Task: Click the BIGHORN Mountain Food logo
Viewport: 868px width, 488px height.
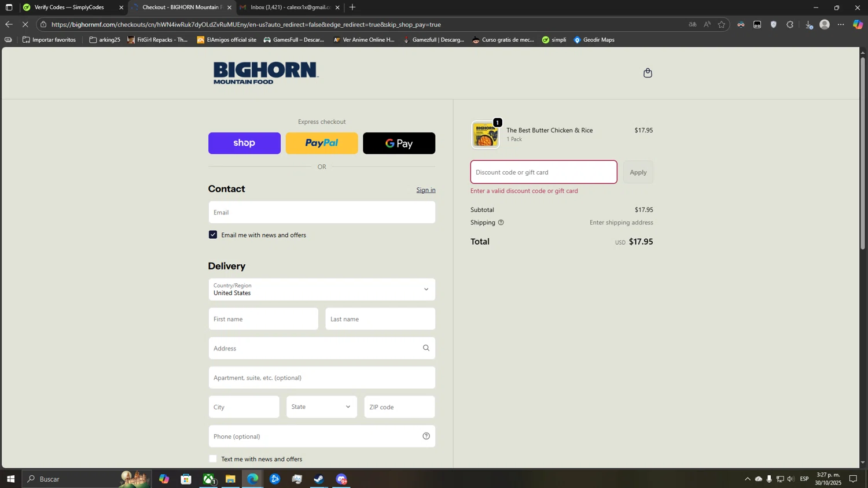Action: [x=266, y=73]
